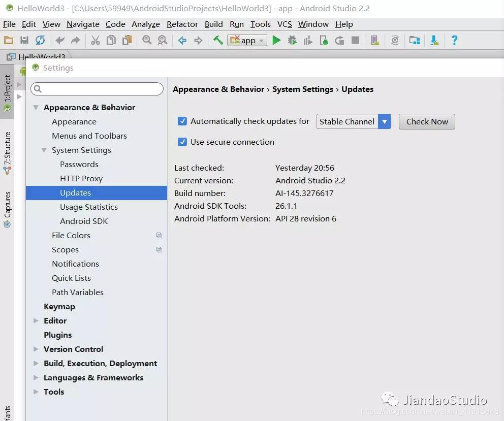Expand the Languages & Frameworks node
Image resolution: width=504 pixels, height=421 pixels.
point(36,377)
